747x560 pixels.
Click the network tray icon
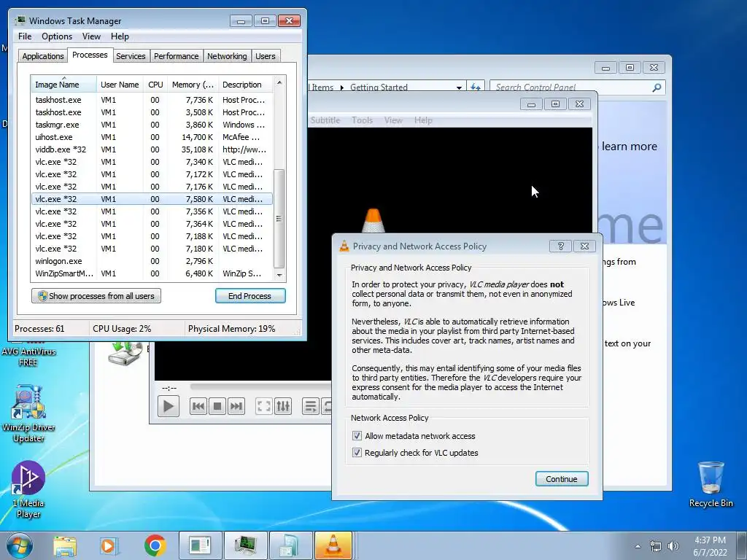coord(656,546)
